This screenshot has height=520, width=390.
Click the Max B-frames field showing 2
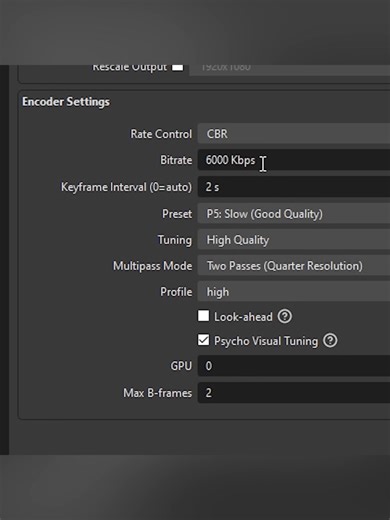294,393
